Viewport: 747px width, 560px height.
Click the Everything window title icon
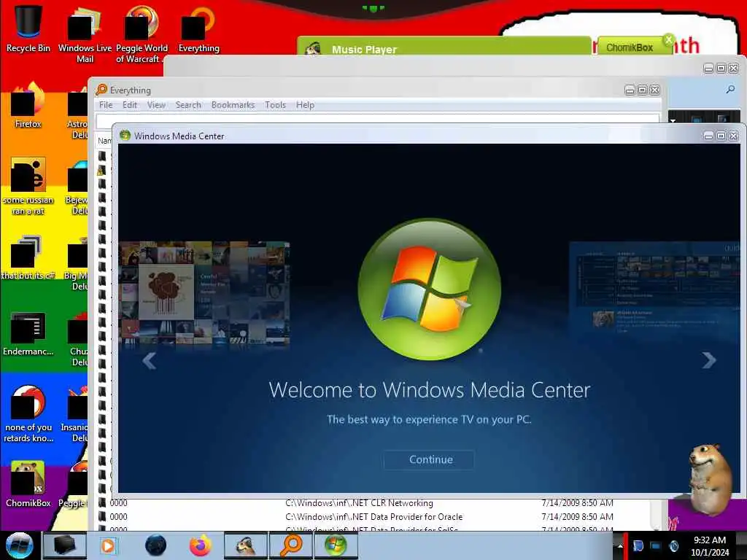(x=101, y=90)
